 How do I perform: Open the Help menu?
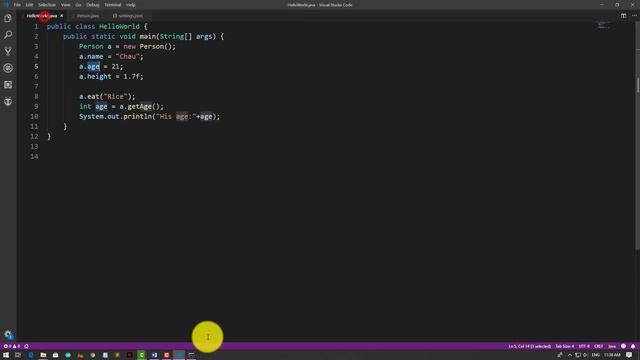(x=131, y=5)
